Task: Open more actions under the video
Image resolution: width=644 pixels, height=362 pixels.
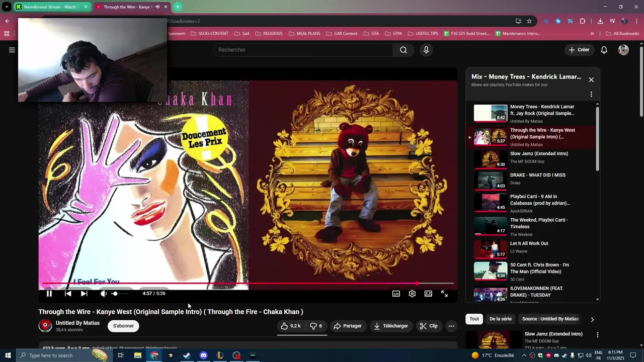Action: [451, 326]
